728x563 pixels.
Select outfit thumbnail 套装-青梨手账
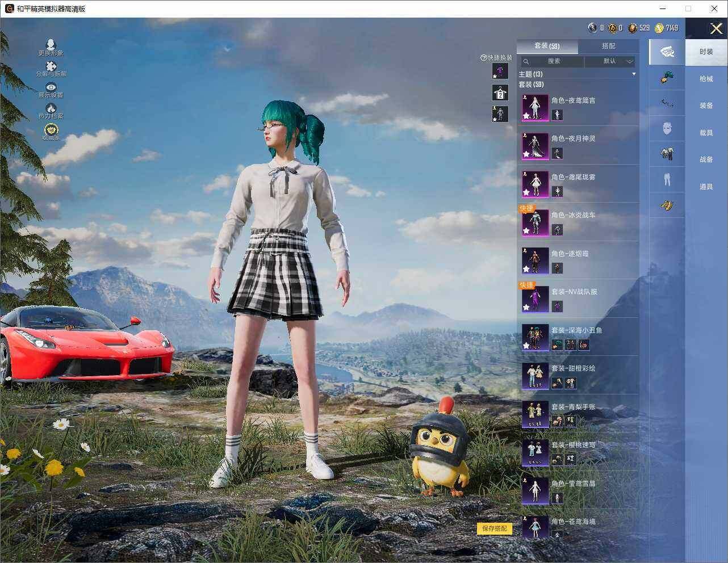[x=535, y=414]
